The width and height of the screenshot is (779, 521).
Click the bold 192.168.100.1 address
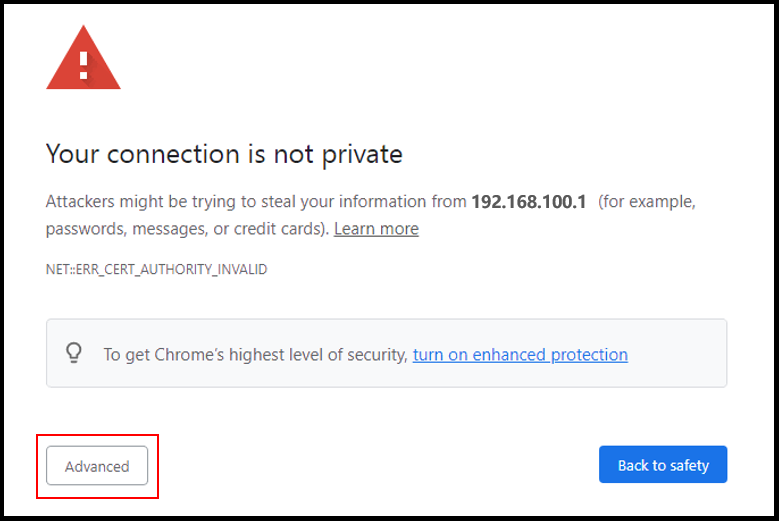point(530,201)
